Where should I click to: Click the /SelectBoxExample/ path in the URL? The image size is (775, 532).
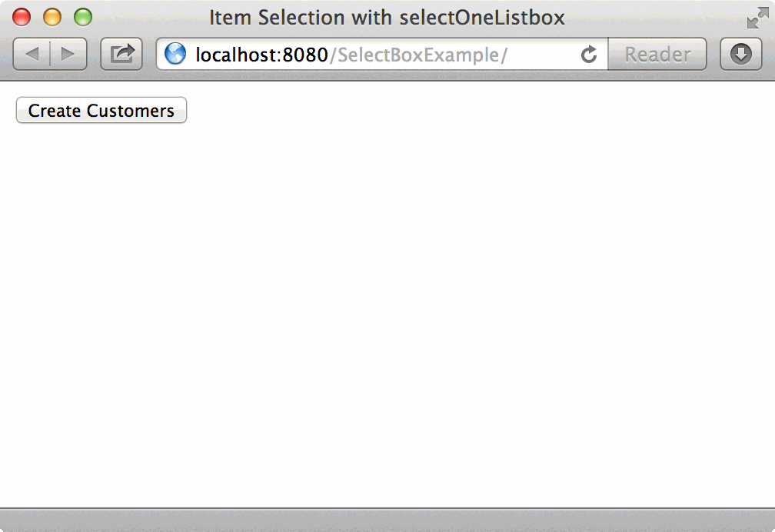click(x=418, y=55)
